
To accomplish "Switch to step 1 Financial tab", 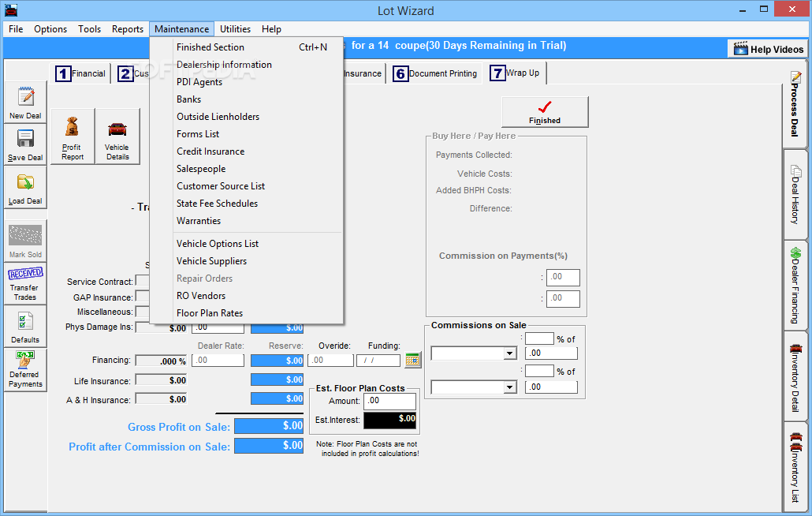I will (x=80, y=73).
